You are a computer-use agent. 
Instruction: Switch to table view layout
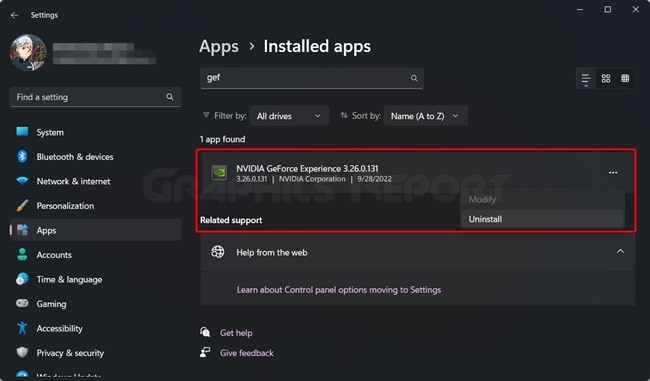(x=625, y=78)
